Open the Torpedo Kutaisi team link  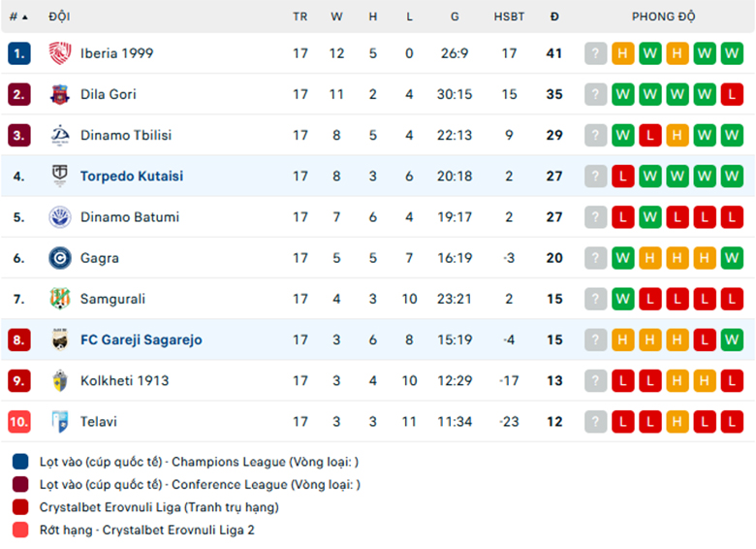point(132,177)
